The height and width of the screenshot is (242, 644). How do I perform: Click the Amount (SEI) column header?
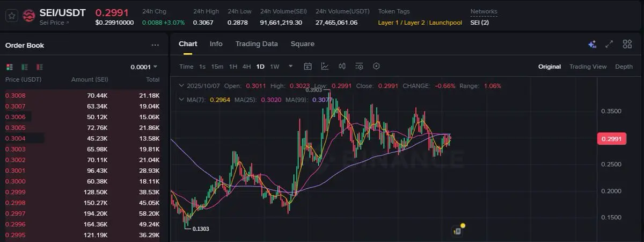click(90, 80)
